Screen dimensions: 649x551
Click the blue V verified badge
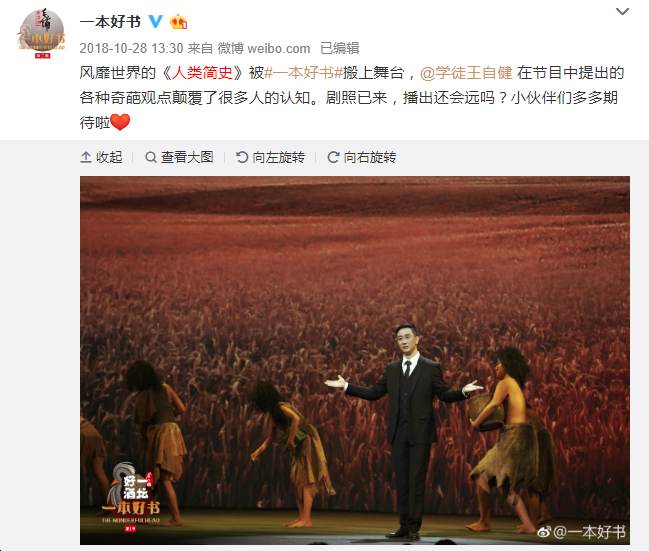[156, 21]
